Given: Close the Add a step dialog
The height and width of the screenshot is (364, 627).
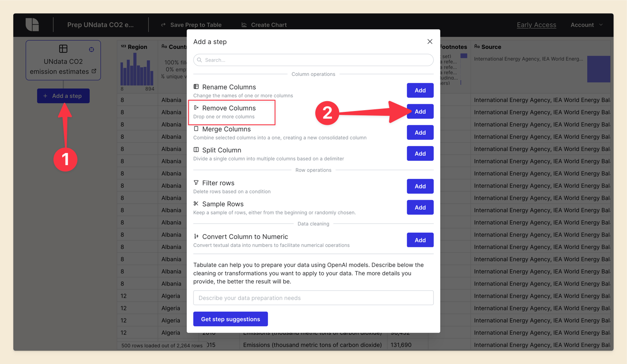Looking at the screenshot, I should pos(430,42).
